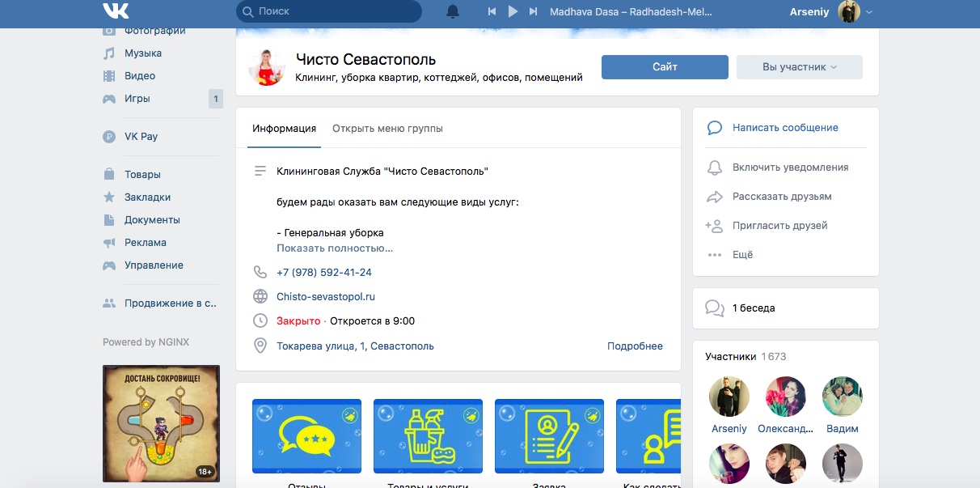Viewport: 980px width, 488px height.
Task: Enable notifications via Включить уведомления
Action: coord(790,168)
